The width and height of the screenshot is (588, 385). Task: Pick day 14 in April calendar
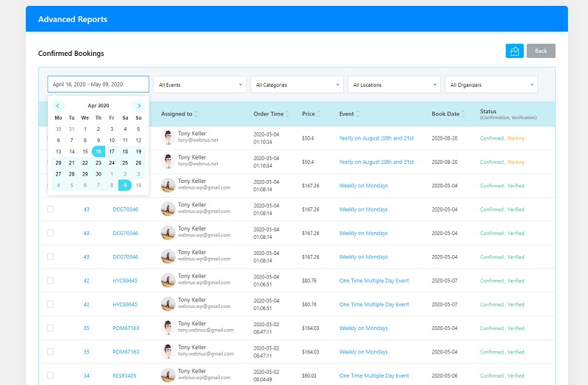[x=71, y=151]
